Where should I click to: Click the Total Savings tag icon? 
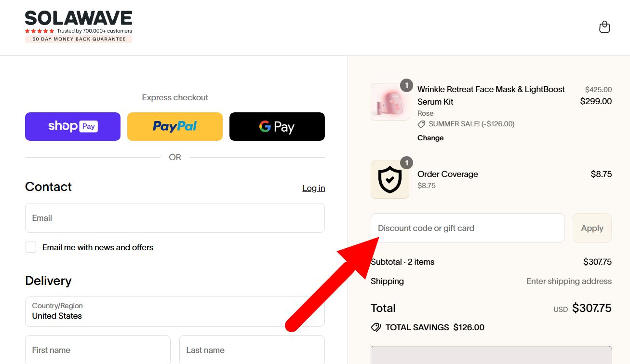[376, 327]
